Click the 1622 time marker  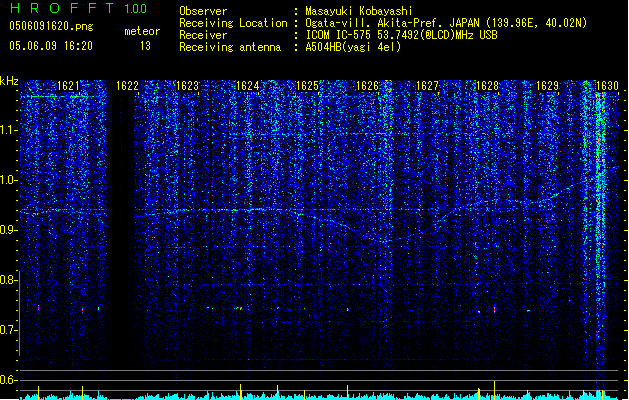(x=127, y=86)
